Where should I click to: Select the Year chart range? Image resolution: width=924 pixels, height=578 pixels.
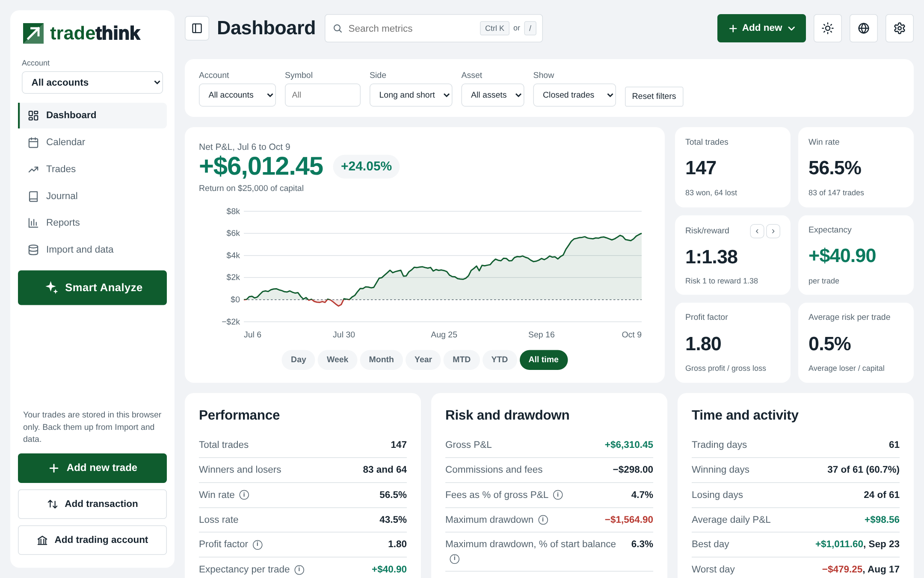[423, 360]
